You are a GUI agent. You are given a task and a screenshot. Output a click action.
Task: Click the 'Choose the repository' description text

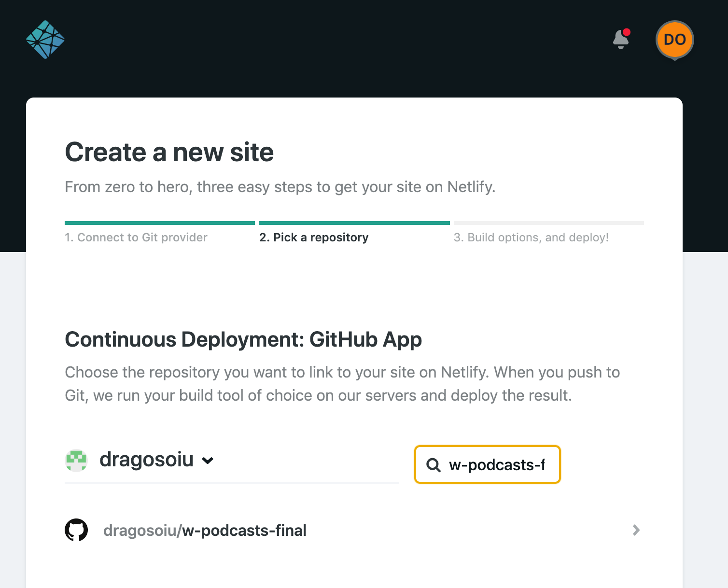(342, 384)
